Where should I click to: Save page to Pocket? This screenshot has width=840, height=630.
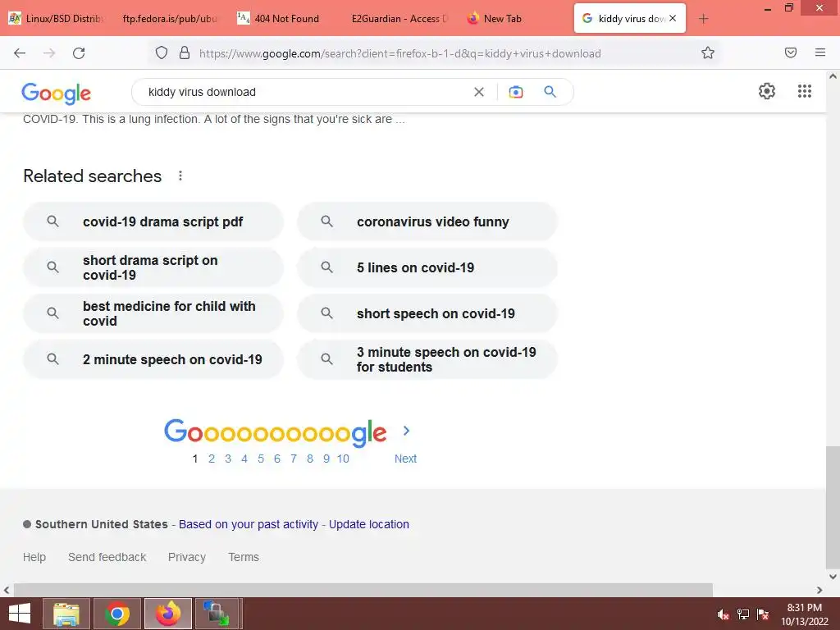pyautogui.click(x=791, y=52)
